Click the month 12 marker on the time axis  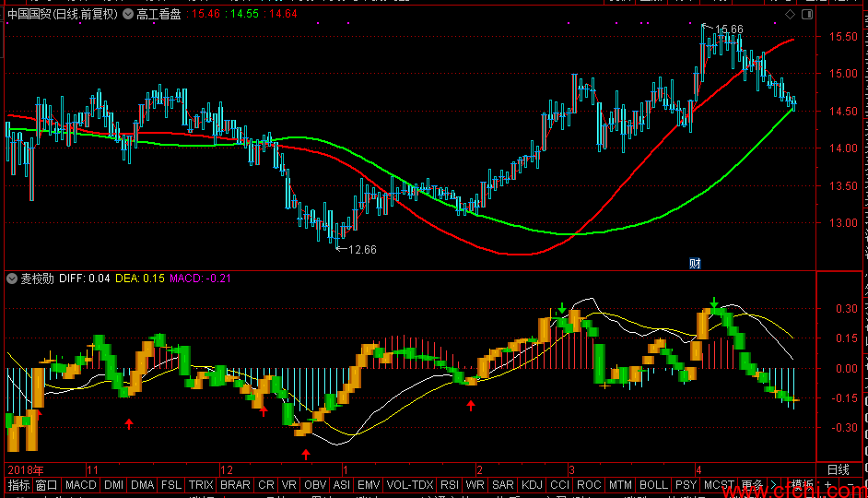(227, 469)
